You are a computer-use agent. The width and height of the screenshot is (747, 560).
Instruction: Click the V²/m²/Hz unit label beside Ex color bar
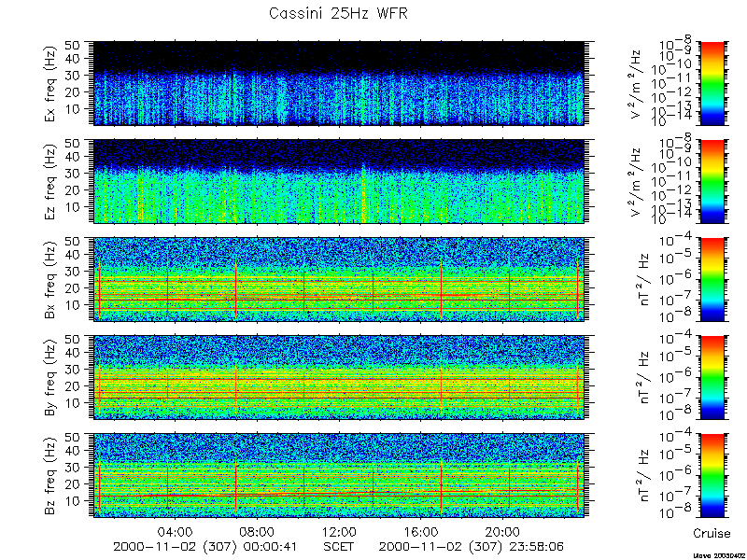(637, 84)
